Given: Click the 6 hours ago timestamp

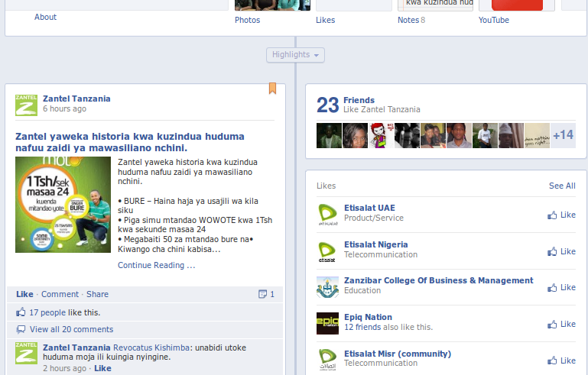Looking at the screenshot, I should (x=64, y=108).
